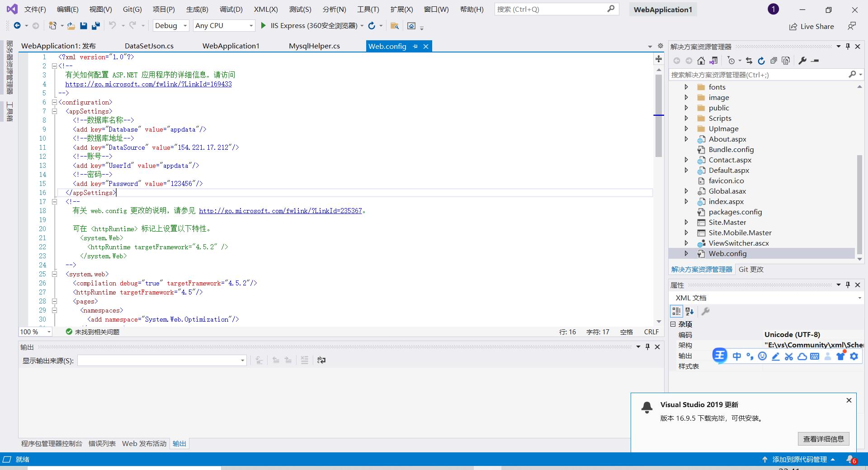Click the Home icon in Solution Explorer
Screen dimensions: 868x470
click(x=701, y=61)
